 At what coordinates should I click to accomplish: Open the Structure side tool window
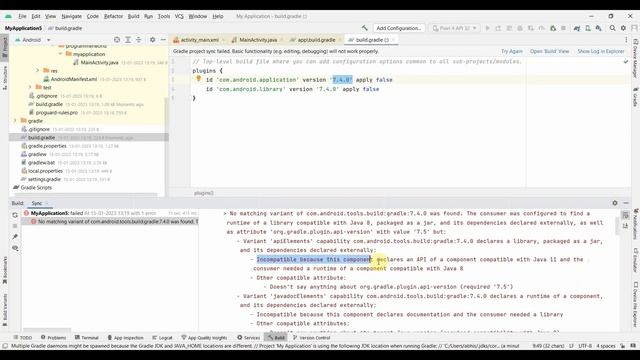4,78
